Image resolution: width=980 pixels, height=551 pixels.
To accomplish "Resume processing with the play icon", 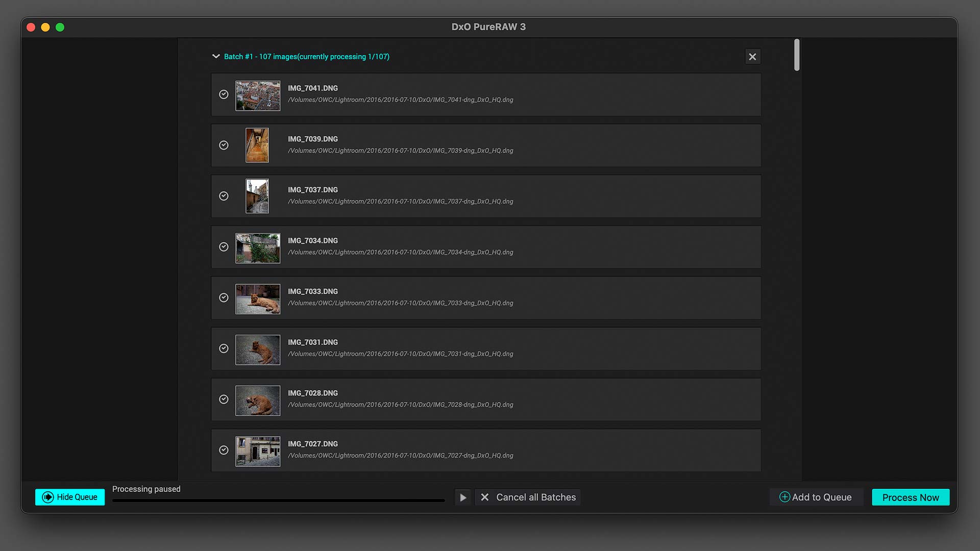I will pyautogui.click(x=462, y=497).
